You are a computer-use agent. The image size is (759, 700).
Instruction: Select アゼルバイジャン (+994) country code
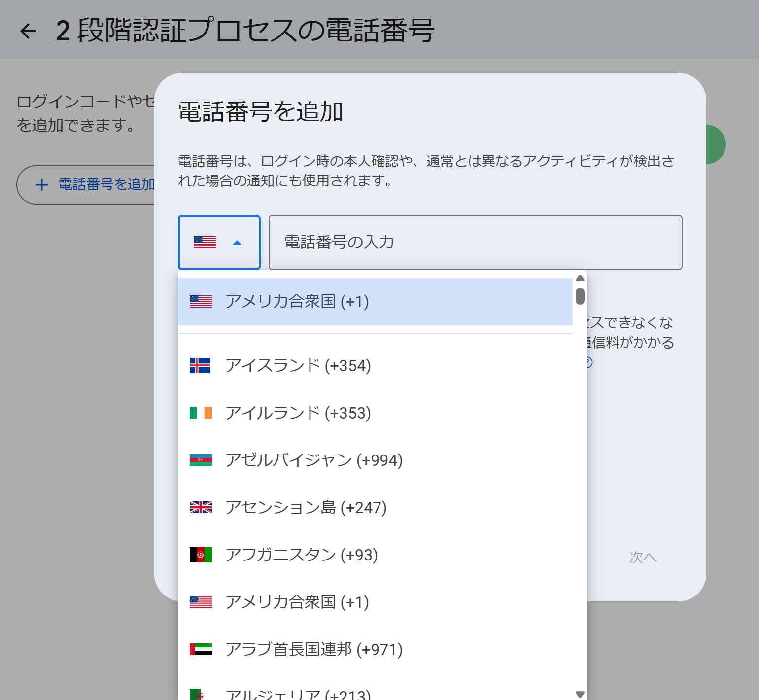313,460
